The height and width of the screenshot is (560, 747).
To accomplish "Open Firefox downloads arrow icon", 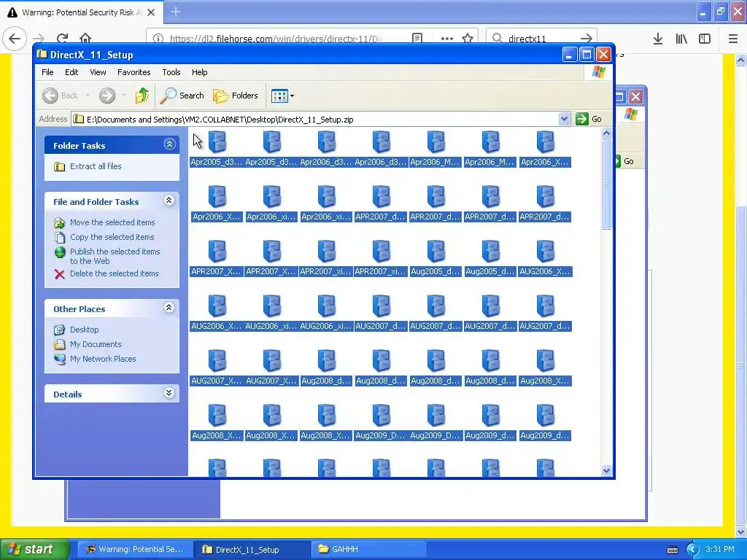I will click(658, 39).
